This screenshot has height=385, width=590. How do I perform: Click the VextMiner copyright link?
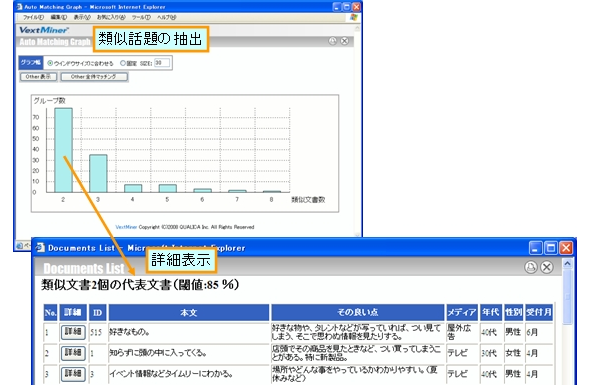coord(126,227)
